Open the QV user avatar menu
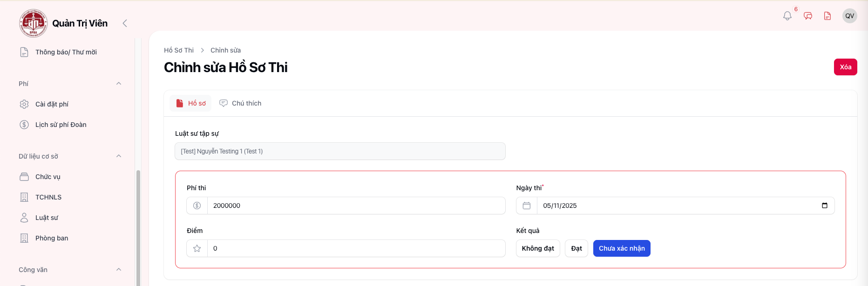868x286 pixels. pos(849,16)
